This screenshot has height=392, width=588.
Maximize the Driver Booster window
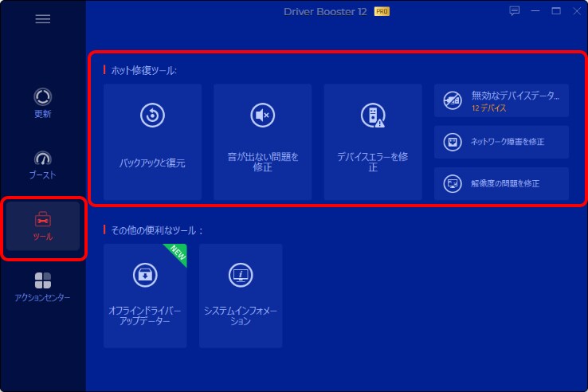pos(556,11)
